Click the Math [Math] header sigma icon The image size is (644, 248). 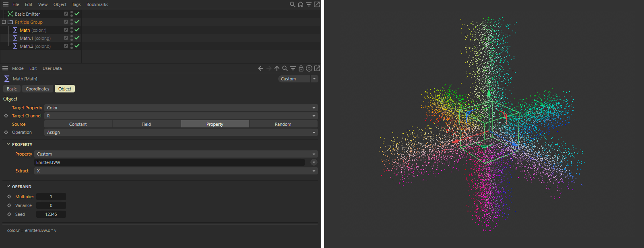tap(7, 79)
